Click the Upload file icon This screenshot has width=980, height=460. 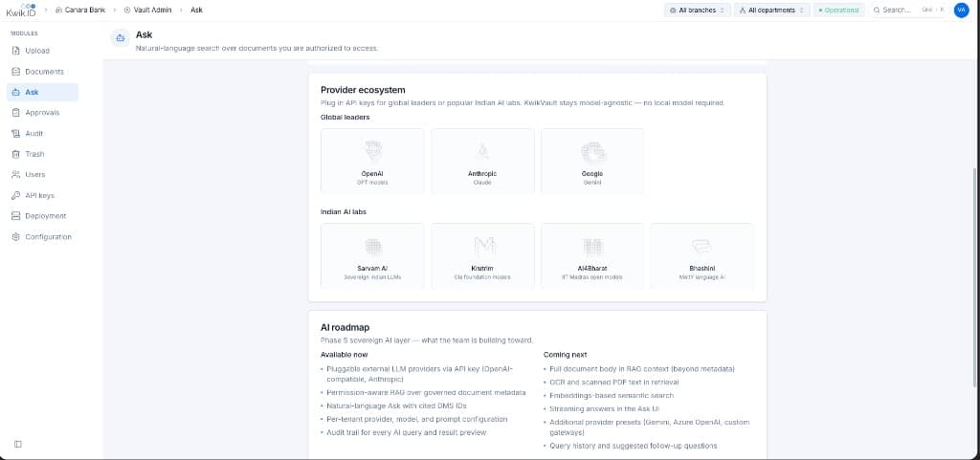pyautogui.click(x=16, y=51)
